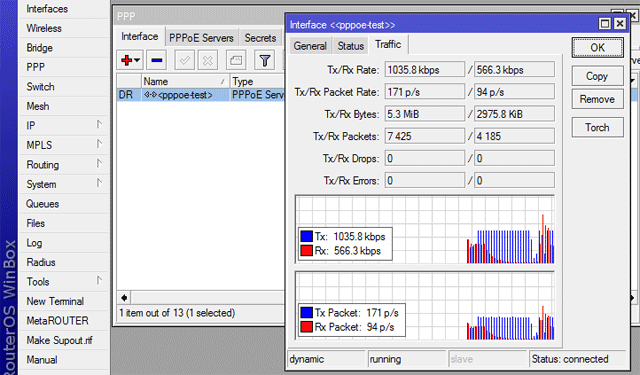
Task: Click the blue Tx swatch in rate graph legend
Action: coord(307,236)
